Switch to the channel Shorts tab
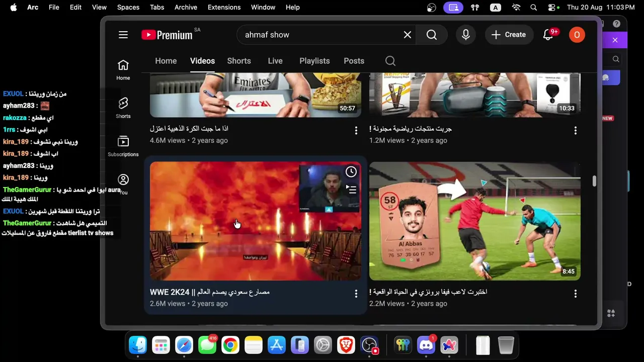The height and width of the screenshot is (362, 644). point(239,61)
